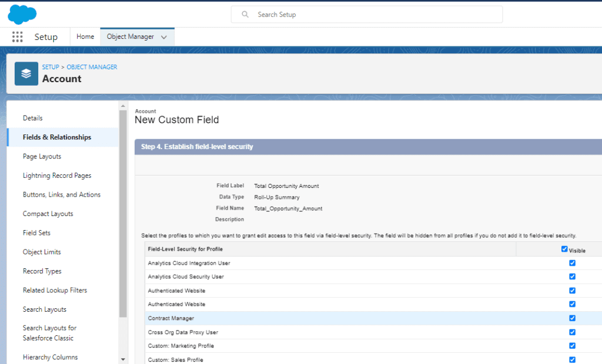The height and width of the screenshot is (364, 602).
Task: Uncheck Visible for Cross Org Data Proxy User
Action: point(572,332)
